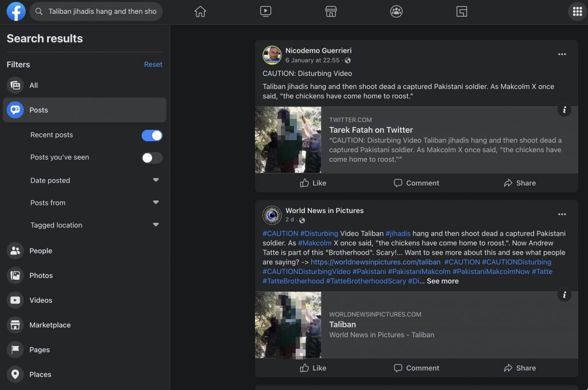Open the Home feed icon
588x390 pixels.
(x=200, y=11)
